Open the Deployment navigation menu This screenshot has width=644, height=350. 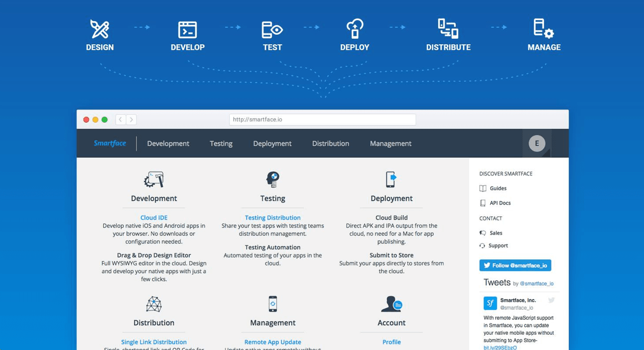pyautogui.click(x=272, y=143)
